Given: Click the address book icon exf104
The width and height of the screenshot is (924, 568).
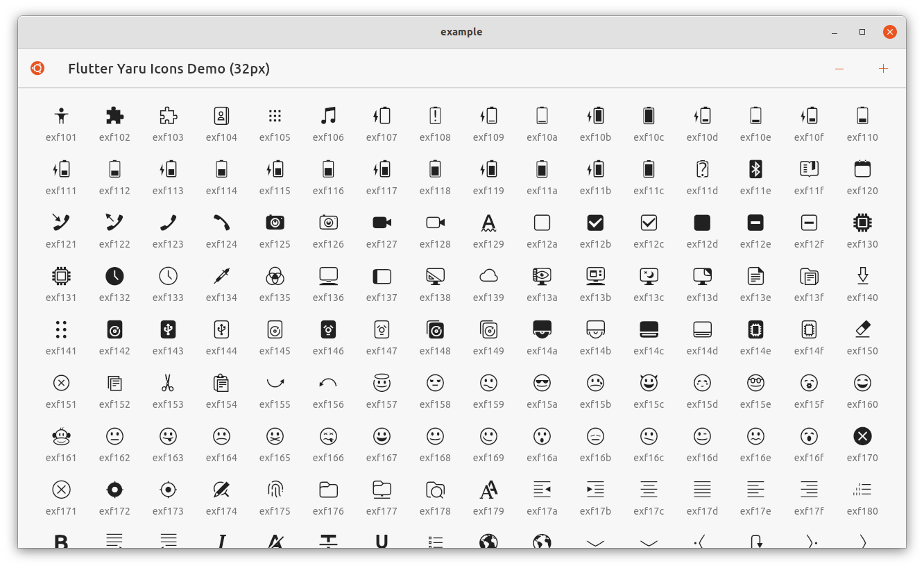Looking at the screenshot, I should click(x=221, y=115).
